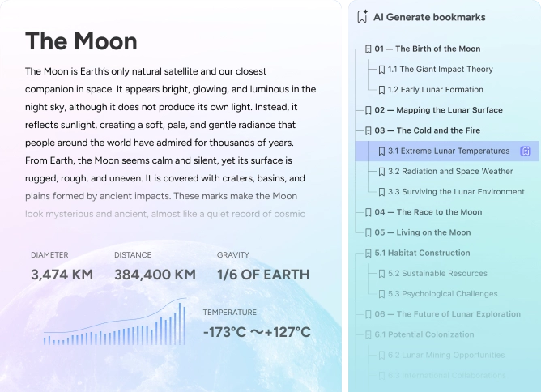The height and width of the screenshot is (392, 541).
Task: Click bookmark icon for 3.2 Radiation and Space Weather
Action: pos(381,172)
